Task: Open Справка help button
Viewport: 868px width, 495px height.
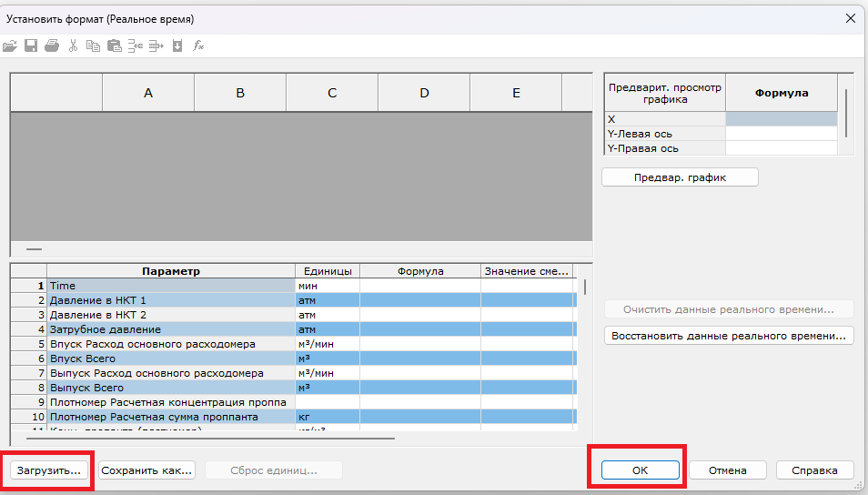Action: click(x=815, y=470)
